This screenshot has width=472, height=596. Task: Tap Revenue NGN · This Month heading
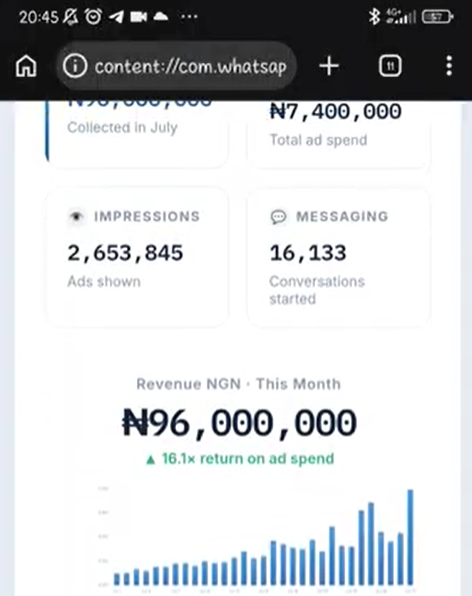point(238,384)
